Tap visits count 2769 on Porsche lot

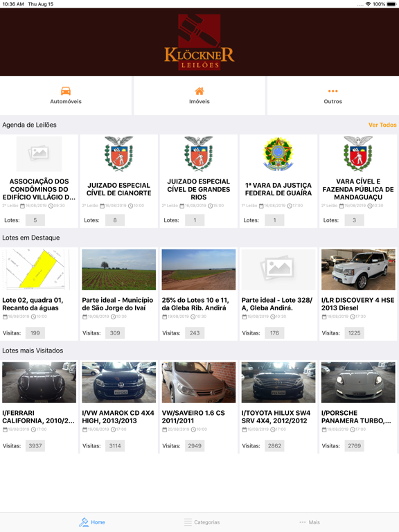pos(354,446)
